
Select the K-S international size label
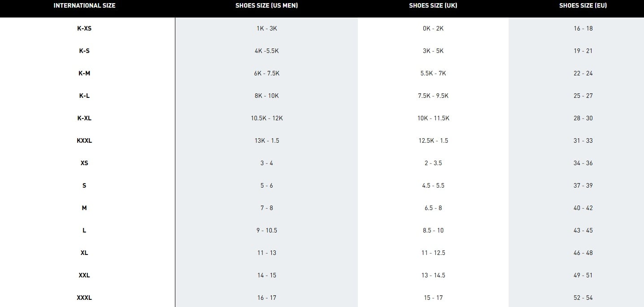[84, 51]
